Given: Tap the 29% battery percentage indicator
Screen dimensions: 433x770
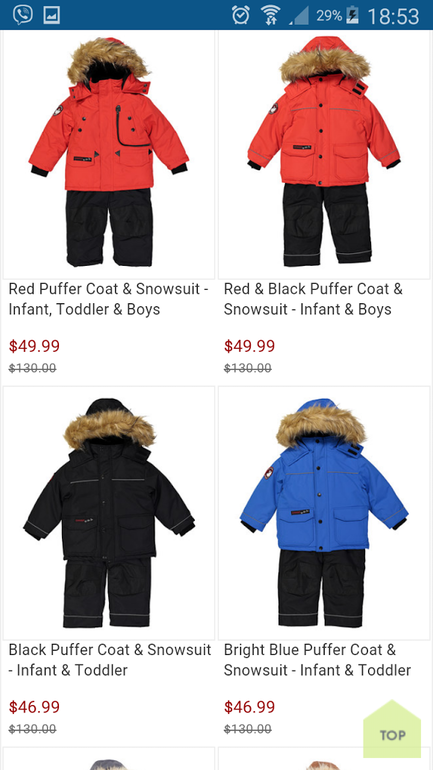Looking at the screenshot, I should [x=329, y=16].
